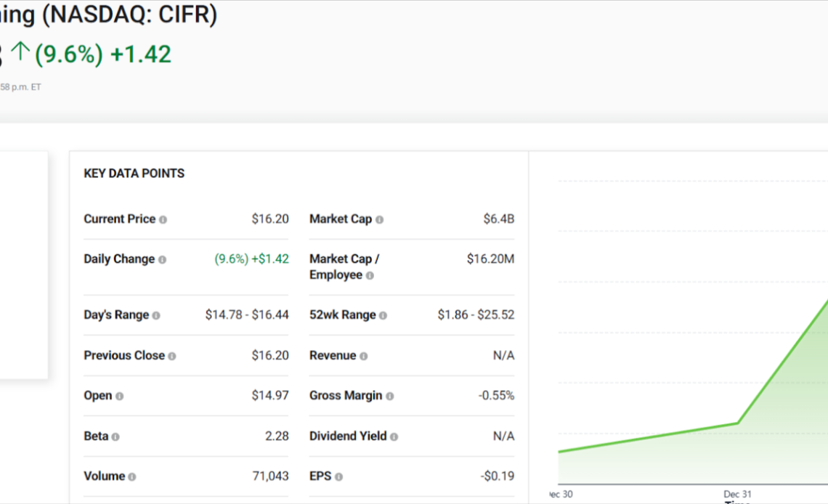Click info icon next to Dividend Yield

(394, 437)
